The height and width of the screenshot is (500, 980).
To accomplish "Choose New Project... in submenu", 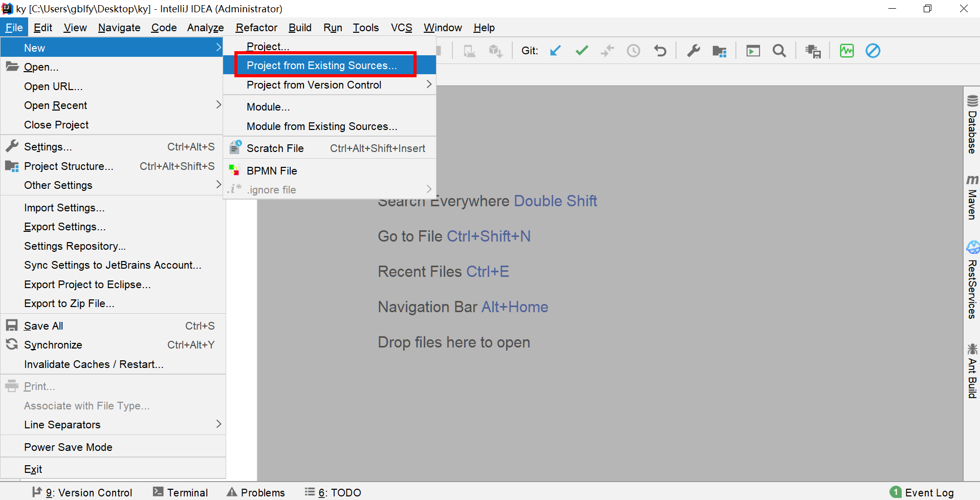I will click(330, 46).
